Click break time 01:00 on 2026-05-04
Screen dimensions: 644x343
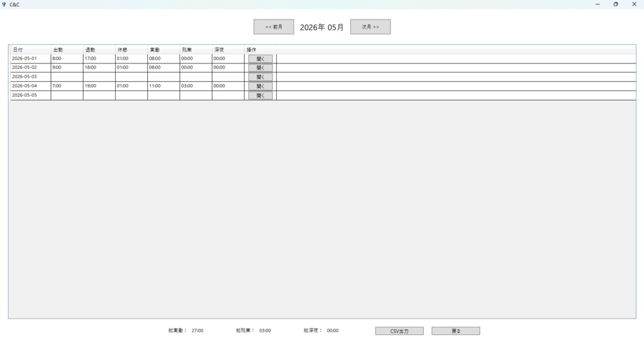click(x=131, y=86)
